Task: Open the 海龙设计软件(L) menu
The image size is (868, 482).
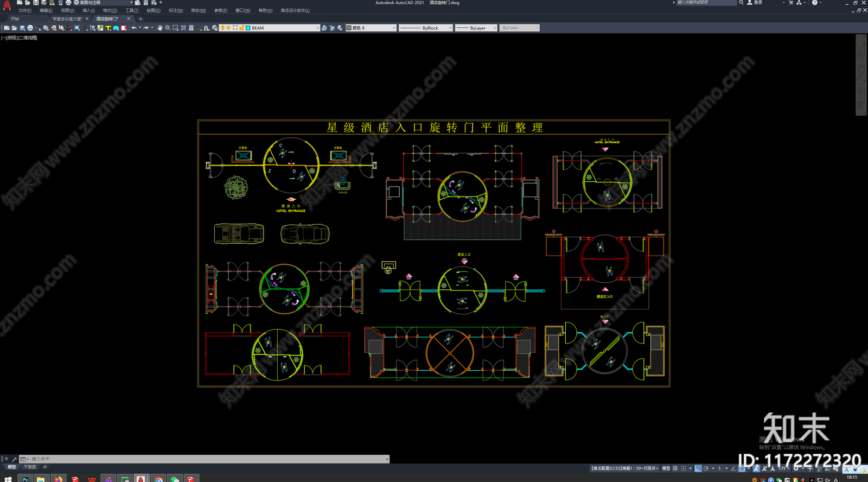Action: [295, 10]
